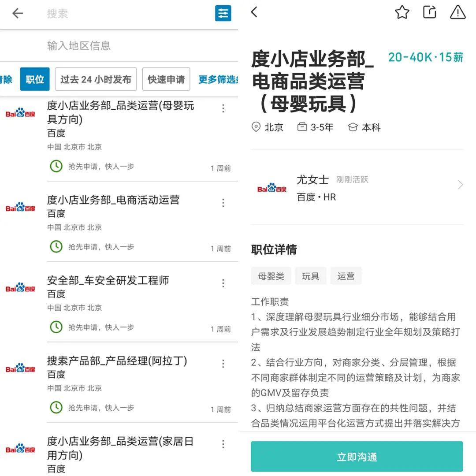Open more options for 车安全研发工程师 job
Viewport: 476px width, 476px height.
[x=223, y=283]
